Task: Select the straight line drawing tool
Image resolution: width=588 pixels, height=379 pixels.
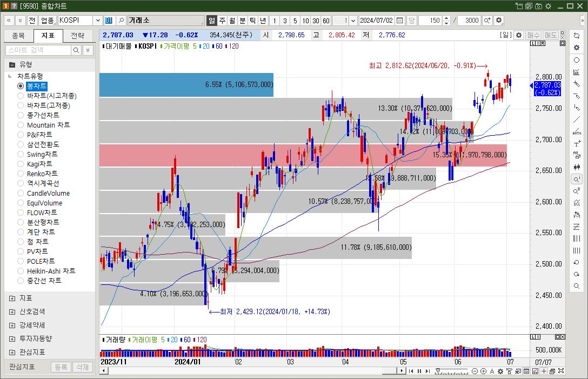Action: pyautogui.click(x=577, y=119)
